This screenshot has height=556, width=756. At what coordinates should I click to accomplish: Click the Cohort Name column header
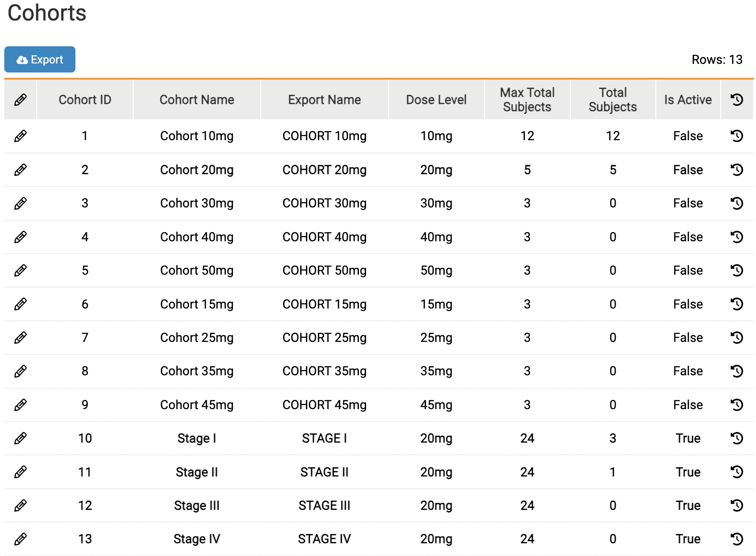pyautogui.click(x=197, y=100)
